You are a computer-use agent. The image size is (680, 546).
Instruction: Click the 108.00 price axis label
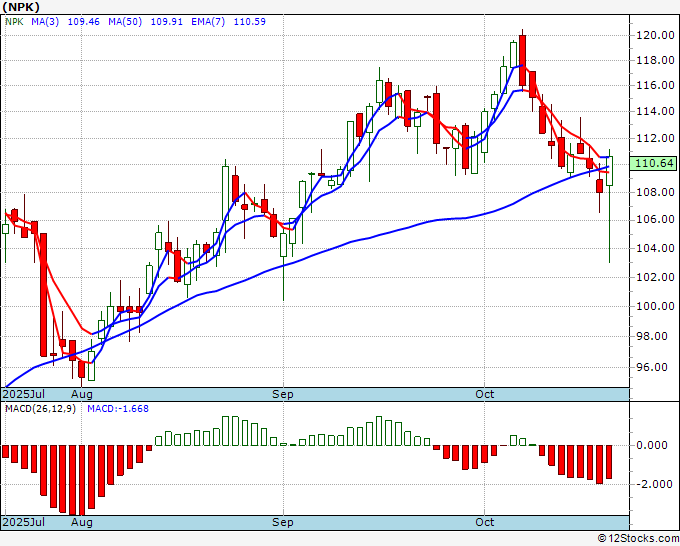tap(655, 193)
